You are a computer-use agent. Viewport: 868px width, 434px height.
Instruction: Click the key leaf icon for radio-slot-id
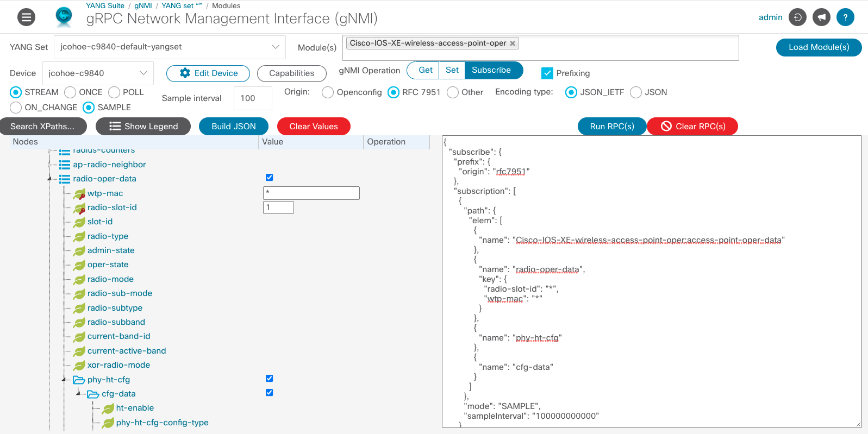click(x=79, y=208)
